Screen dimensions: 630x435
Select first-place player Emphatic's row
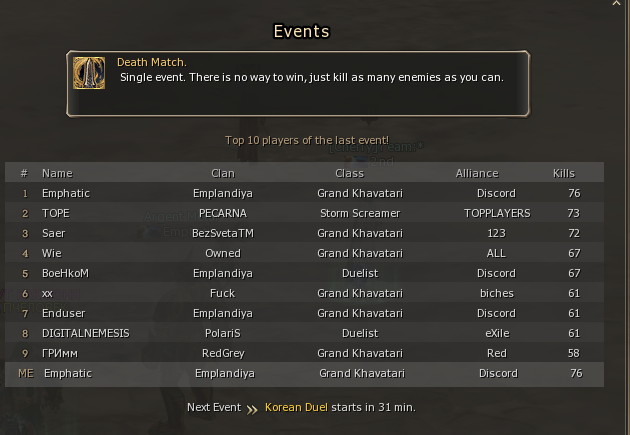pos(66,193)
